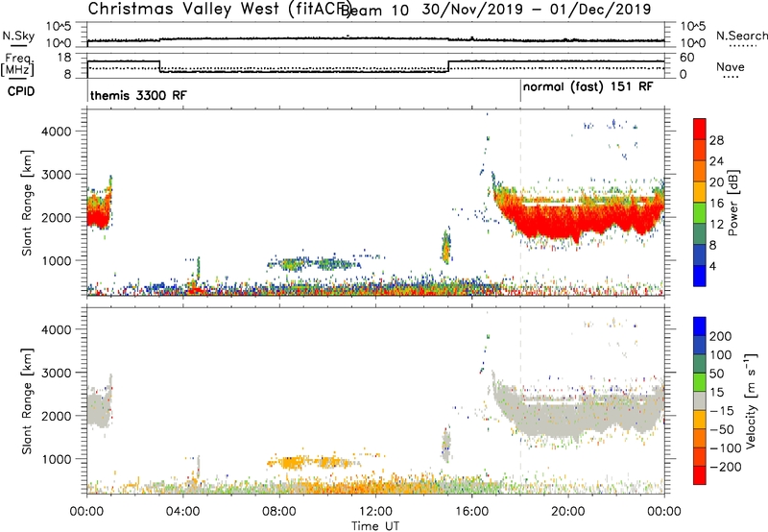
Task: Click the '04:00' time axis tick label
Action: (x=183, y=512)
